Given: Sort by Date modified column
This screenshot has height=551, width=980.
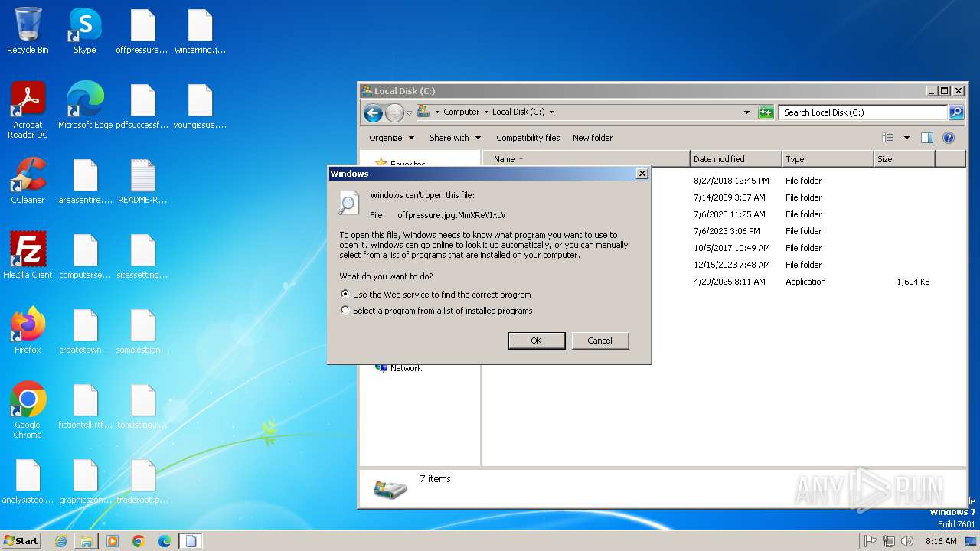Looking at the screenshot, I should [x=736, y=159].
